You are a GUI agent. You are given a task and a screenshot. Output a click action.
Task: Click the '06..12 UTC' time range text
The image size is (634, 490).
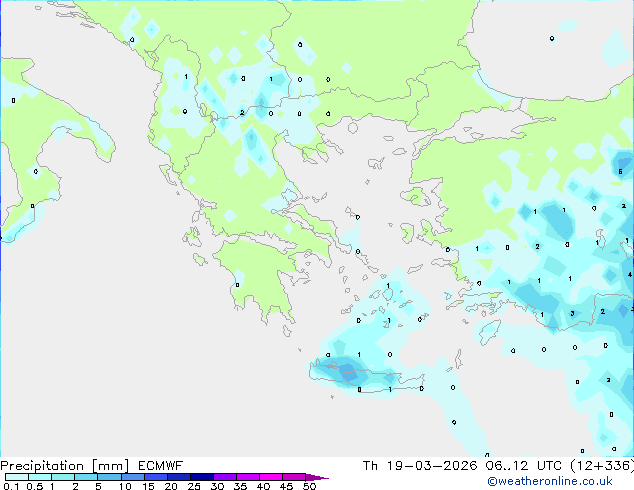(x=524, y=466)
